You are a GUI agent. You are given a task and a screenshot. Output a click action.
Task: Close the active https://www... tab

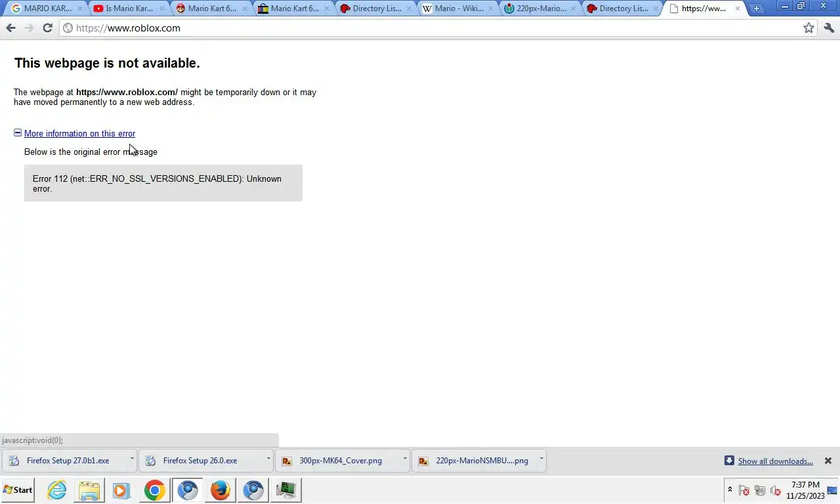point(738,9)
